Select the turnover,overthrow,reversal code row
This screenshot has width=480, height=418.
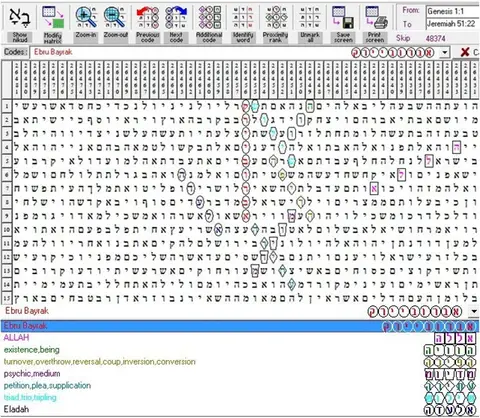240,362
